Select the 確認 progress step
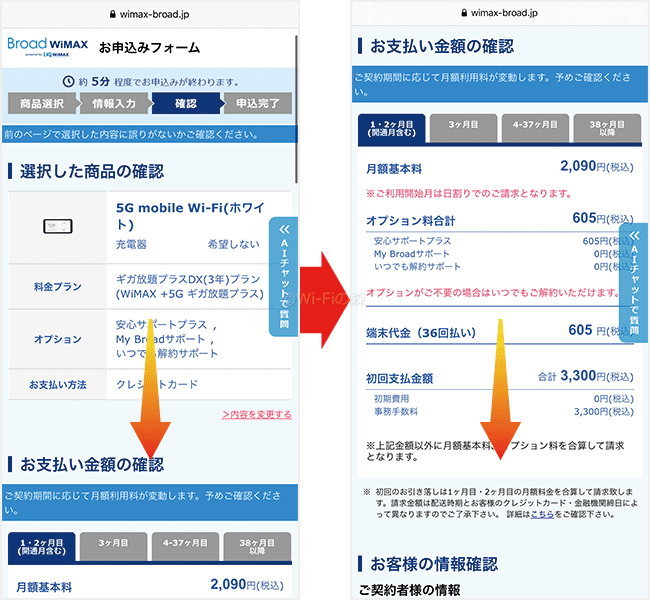This screenshot has width=650, height=600. point(186,104)
